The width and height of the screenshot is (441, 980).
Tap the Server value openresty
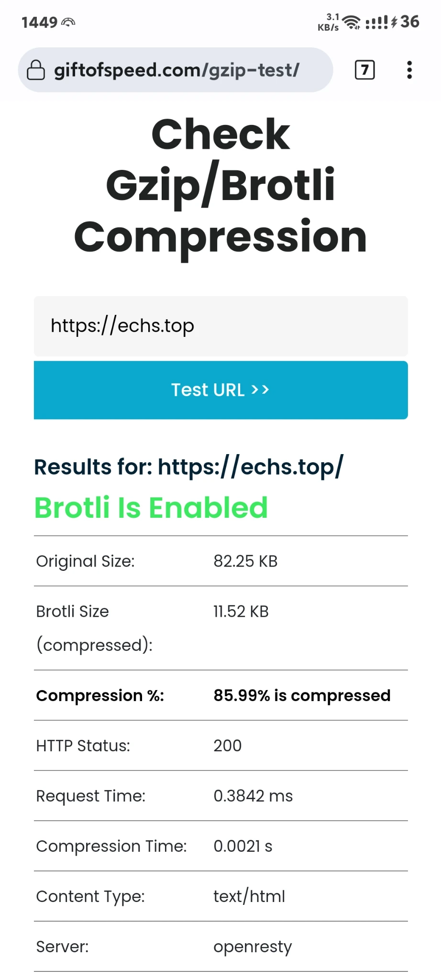click(253, 947)
